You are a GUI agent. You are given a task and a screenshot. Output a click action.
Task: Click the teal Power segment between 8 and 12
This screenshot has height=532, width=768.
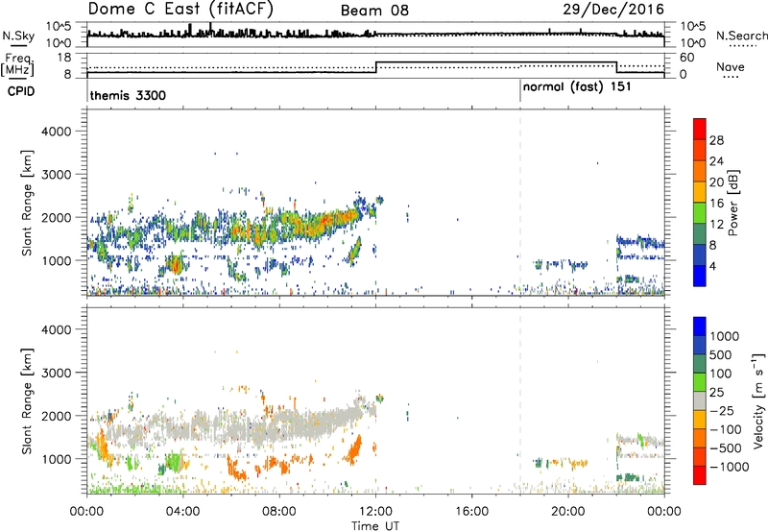(x=700, y=234)
